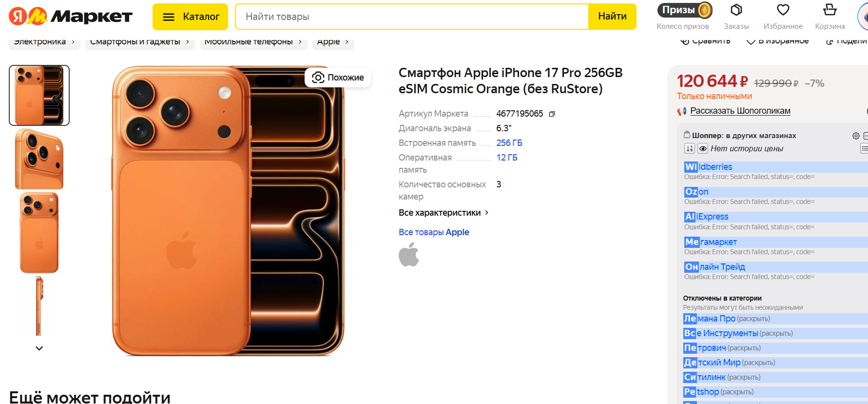Toggle price history eye icon
The image size is (868, 404).
pos(703,149)
